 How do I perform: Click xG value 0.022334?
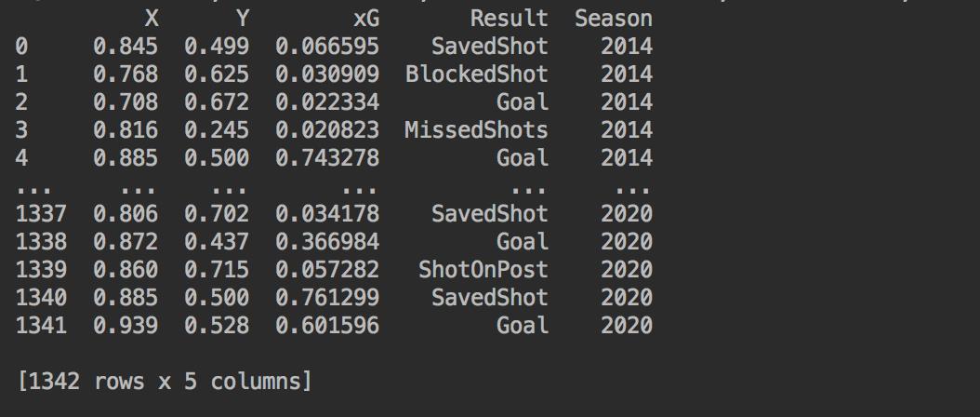pos(327,102)
